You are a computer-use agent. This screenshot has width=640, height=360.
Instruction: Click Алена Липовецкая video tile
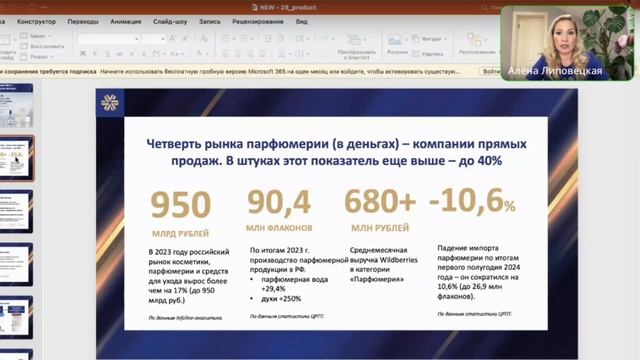point(567,43)
